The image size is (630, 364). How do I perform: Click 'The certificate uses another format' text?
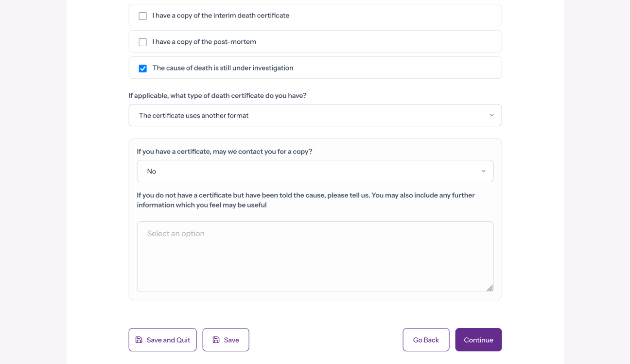[x=193, y=115]
